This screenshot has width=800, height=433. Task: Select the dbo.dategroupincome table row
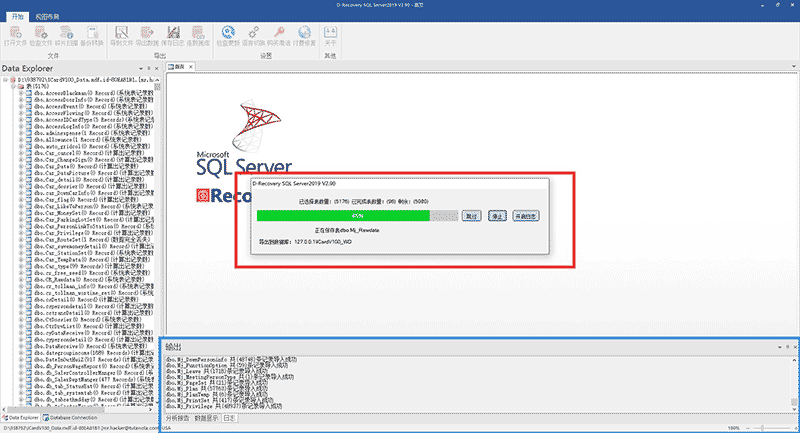pyautogui.click(x=94, y=353)
